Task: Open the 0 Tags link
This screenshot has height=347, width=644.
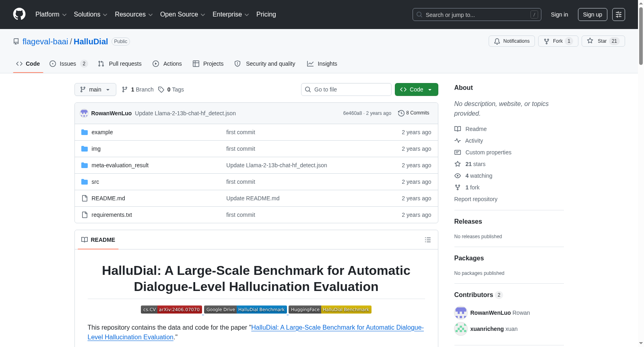Action: [x=171, y=89]
